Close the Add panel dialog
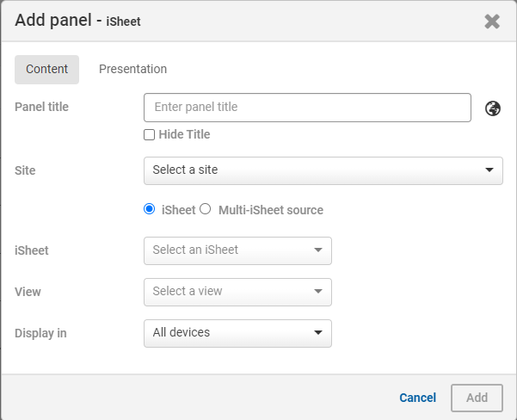The image size is (517, 420). coord(492,22)
